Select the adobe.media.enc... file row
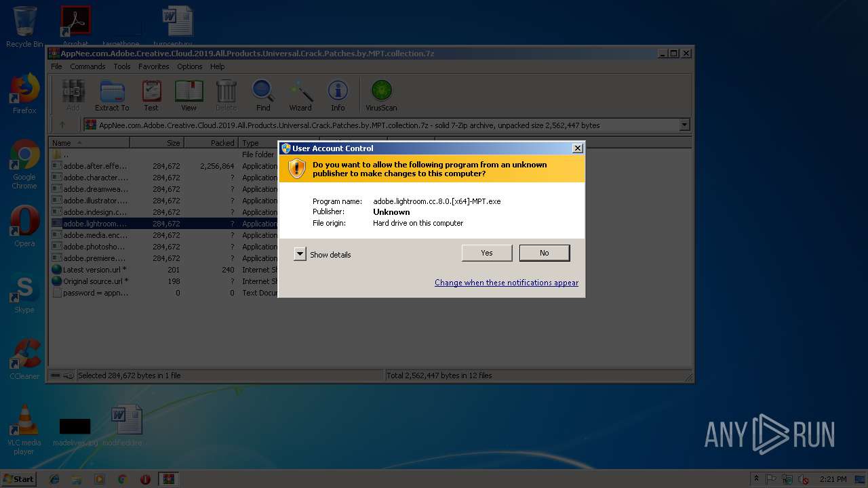Viewport: 868px width, 488px height. coord(163,235)
